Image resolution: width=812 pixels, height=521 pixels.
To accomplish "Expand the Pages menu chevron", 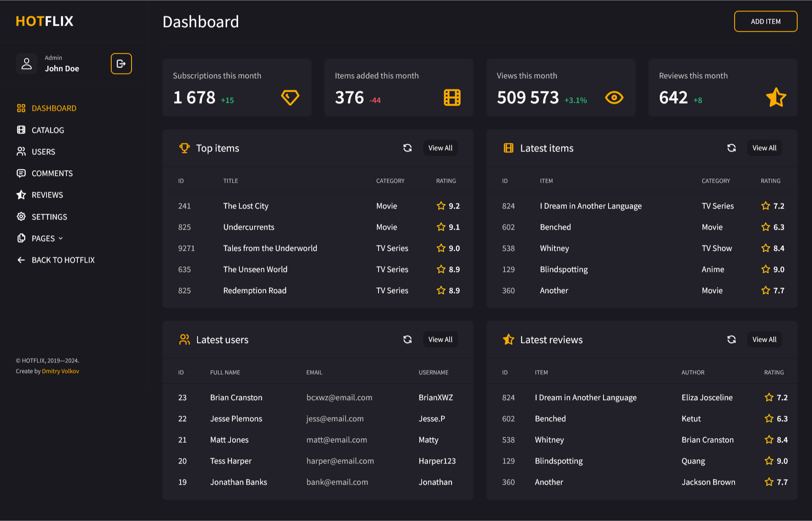I will click(60, 239).
